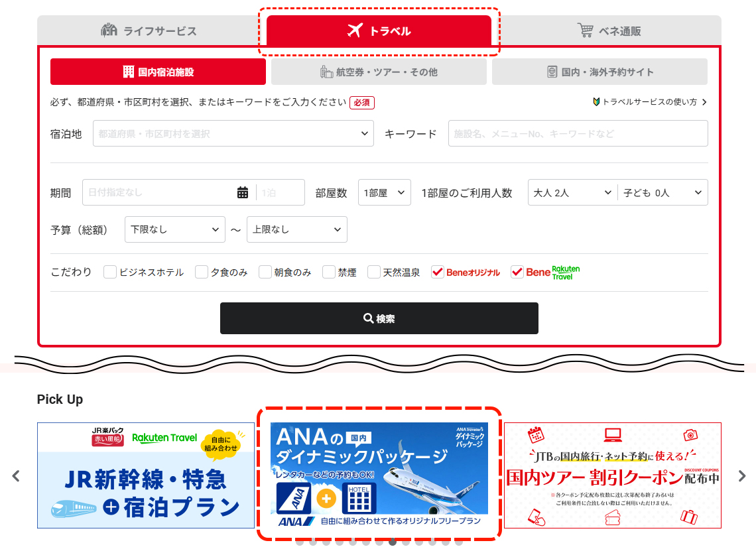The width and height of the screenshot is (756, 557).
Task: Open the 下限なし budget dropdown
Action: pos(175,229)
